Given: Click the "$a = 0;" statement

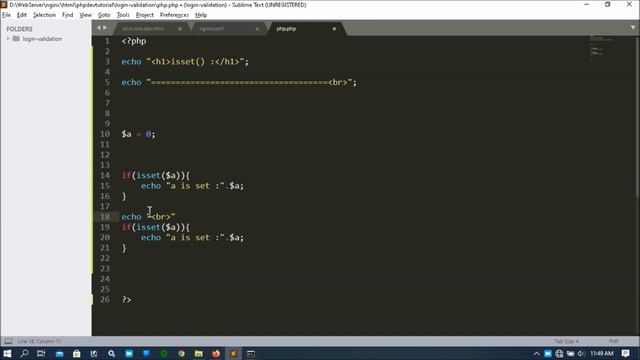Looking at the screenshot, I should 138,134.
